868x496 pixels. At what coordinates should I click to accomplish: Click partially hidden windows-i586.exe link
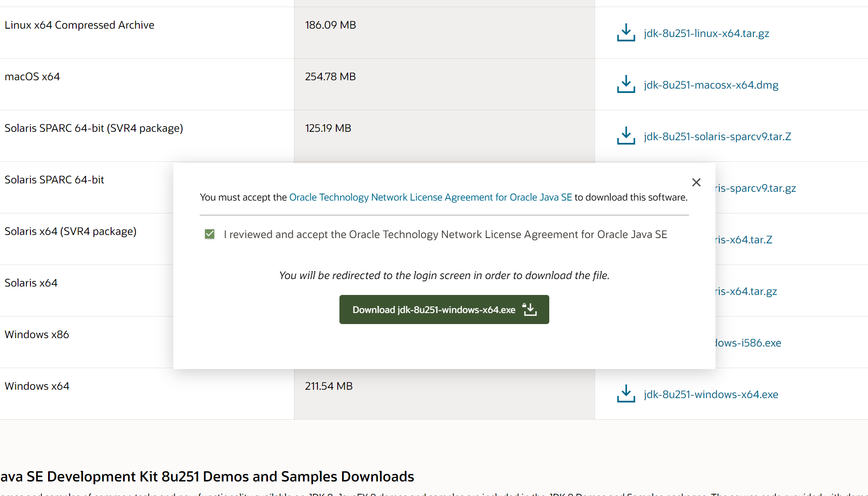[x=748, y=343]
